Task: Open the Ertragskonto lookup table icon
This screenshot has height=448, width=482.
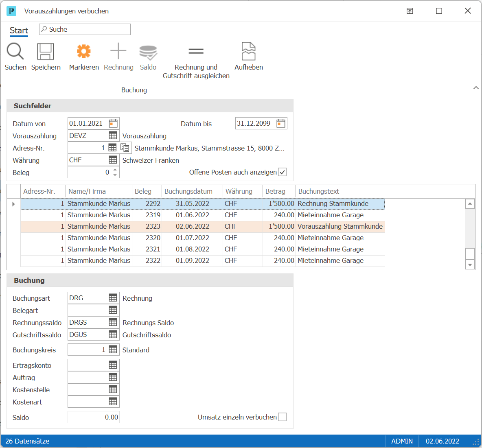Action: click(113, 365)
